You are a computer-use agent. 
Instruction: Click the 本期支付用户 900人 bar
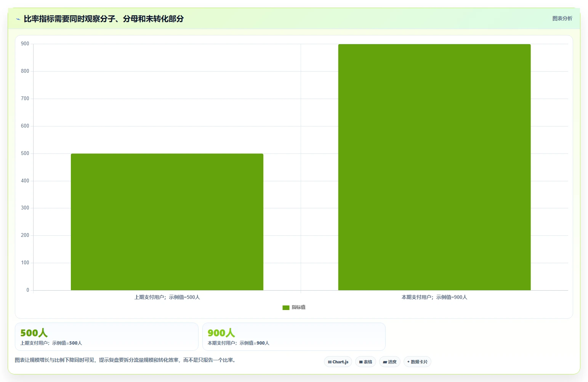(434, 167)
